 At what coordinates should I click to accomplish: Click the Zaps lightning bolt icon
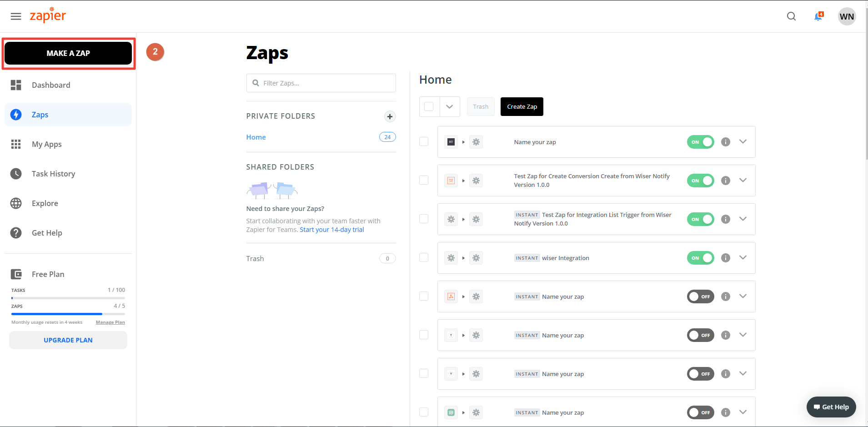16,115
